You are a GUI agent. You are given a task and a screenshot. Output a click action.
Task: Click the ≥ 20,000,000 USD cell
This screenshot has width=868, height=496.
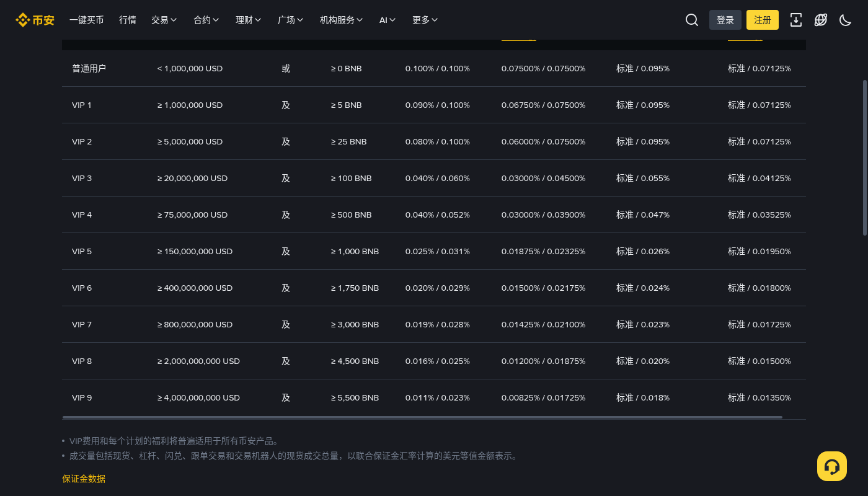(x=192, y=178)
